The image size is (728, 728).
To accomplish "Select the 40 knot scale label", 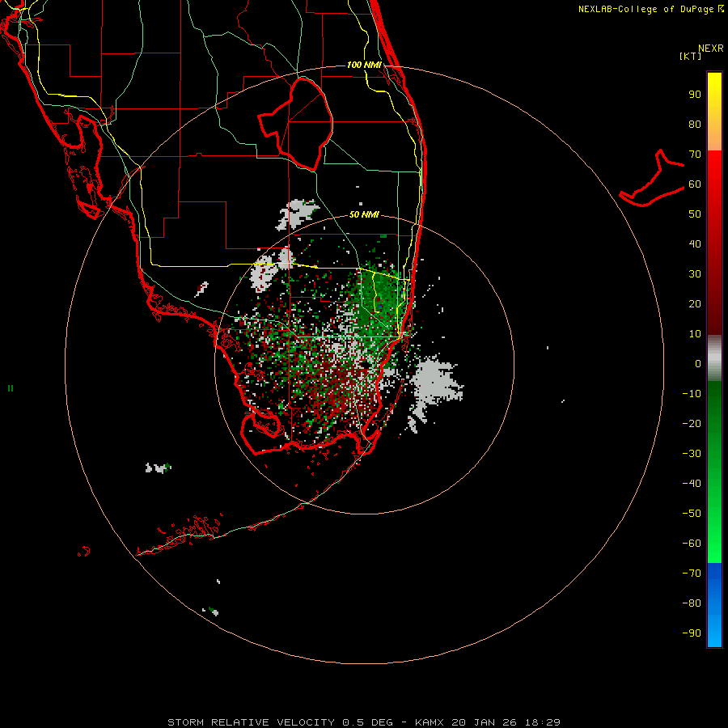I will (695, 243).
